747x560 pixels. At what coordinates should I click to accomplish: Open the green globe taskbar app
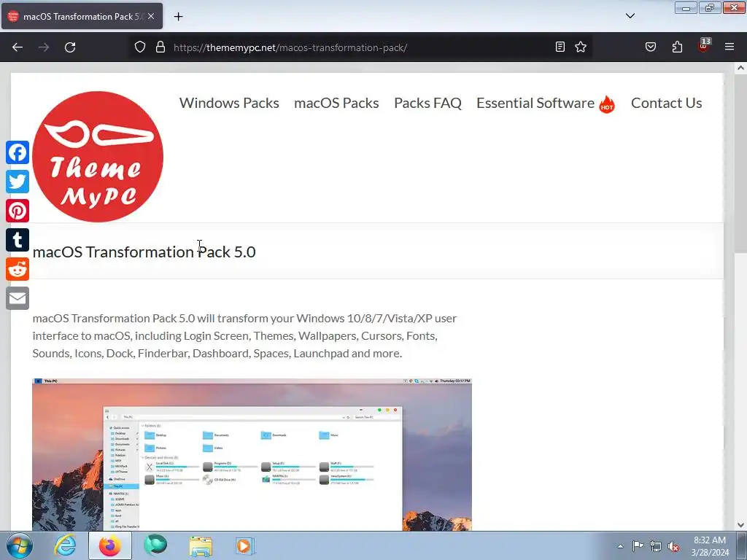click(156, 545)
